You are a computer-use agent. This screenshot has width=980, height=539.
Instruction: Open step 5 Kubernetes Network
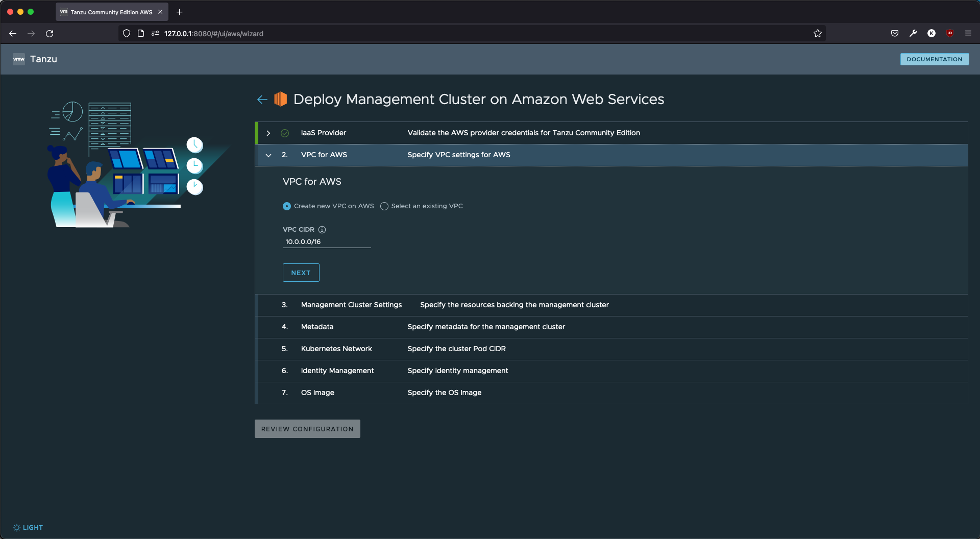[611, 349]
